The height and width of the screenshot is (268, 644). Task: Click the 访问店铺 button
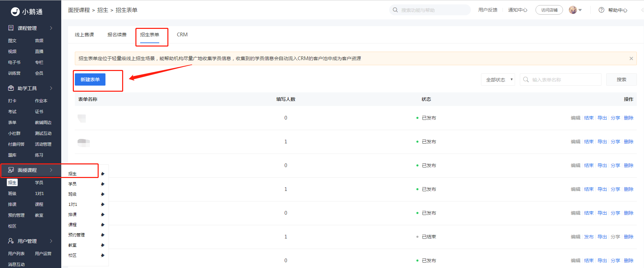[x=549, y=10]
